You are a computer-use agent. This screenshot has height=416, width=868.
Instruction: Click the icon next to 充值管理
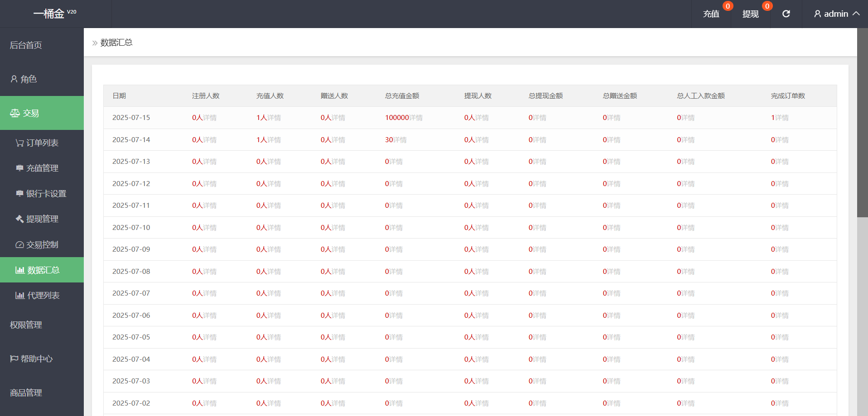coord(19,168)
